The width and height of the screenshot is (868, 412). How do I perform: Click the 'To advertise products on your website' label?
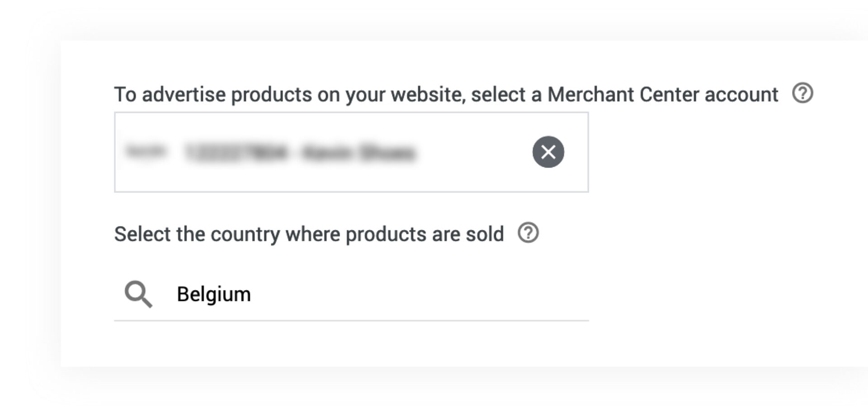(x=290, y=95)
